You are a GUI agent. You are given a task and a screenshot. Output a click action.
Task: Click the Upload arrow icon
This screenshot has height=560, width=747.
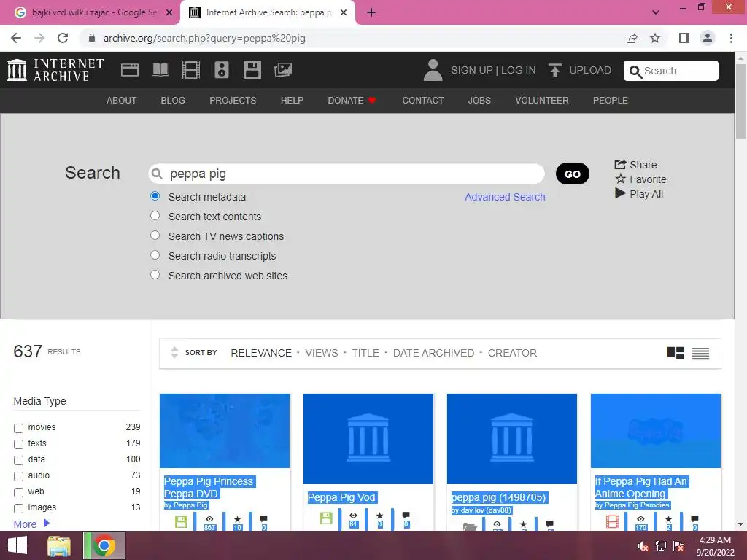554,70
